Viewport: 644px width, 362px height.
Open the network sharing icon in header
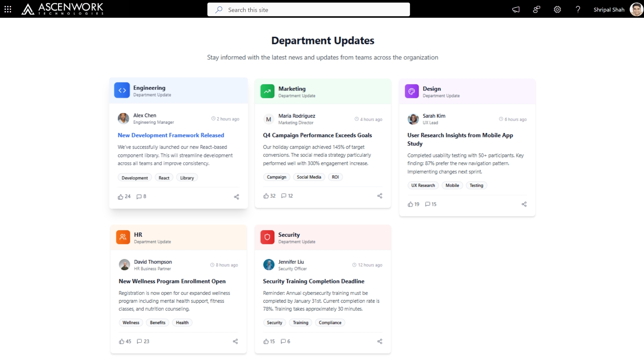coord(536,9)
